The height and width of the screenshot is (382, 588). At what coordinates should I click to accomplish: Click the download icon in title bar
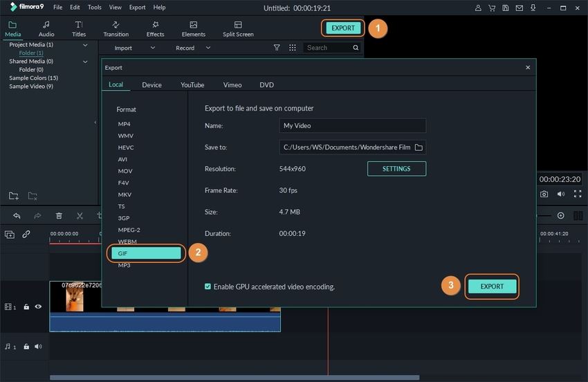[533, 8]
